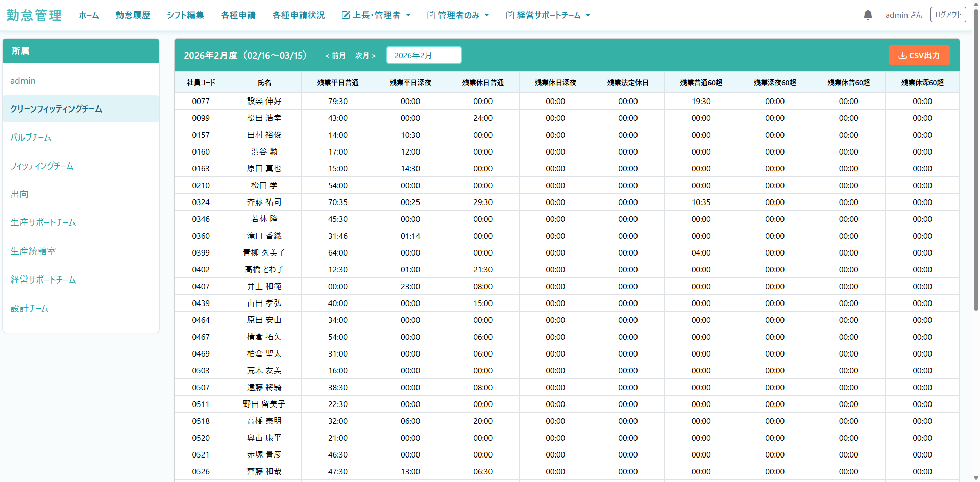Open 各種申請 page

pos(238,15)
